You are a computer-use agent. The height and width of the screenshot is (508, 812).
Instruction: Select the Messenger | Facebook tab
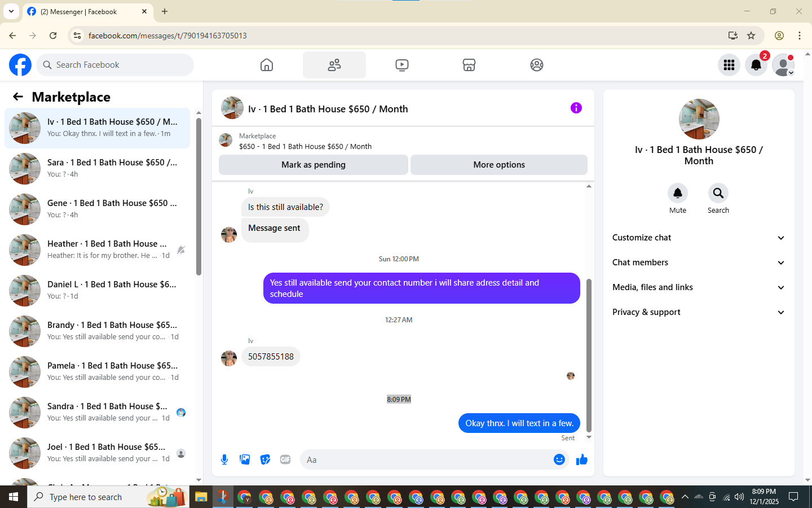[87, 11]
